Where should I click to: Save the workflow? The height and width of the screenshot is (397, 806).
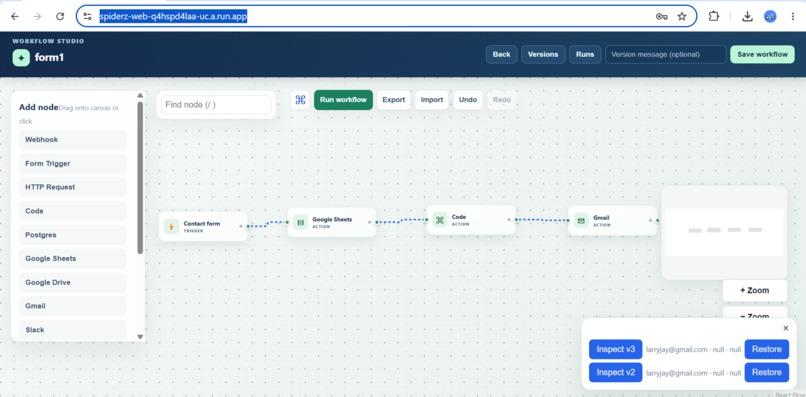click(x=762, y=55)
